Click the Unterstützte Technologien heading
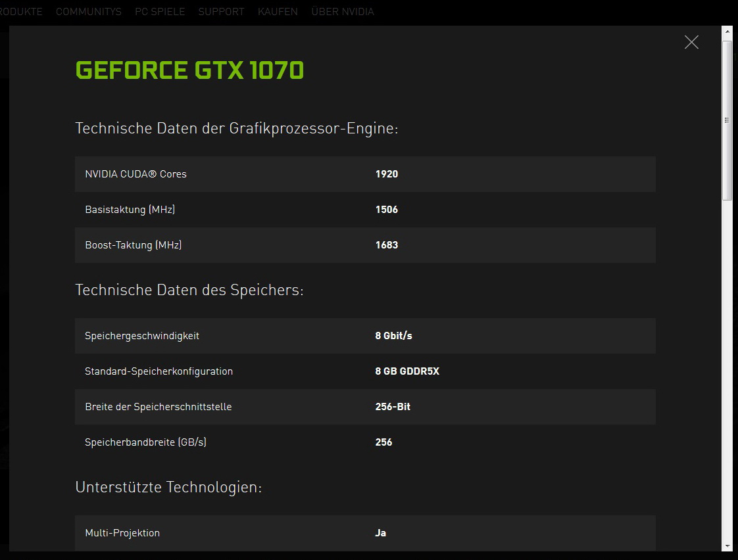 (x=168, y=487)
